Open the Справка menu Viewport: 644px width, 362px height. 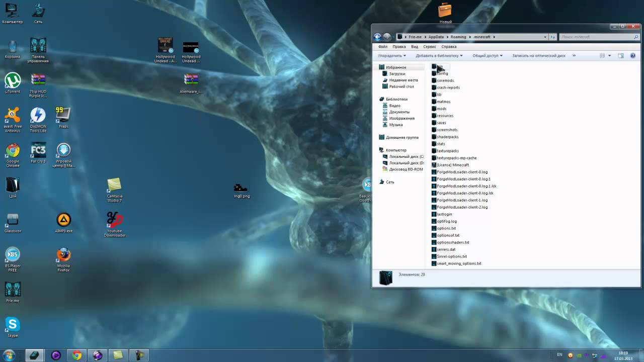point(449,47)
